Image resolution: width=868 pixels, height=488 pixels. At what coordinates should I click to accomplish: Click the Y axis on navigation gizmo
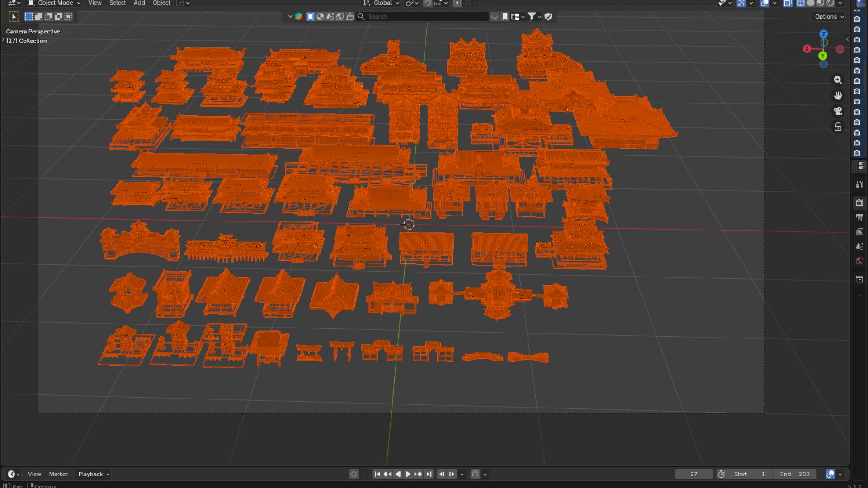[823, 56]
